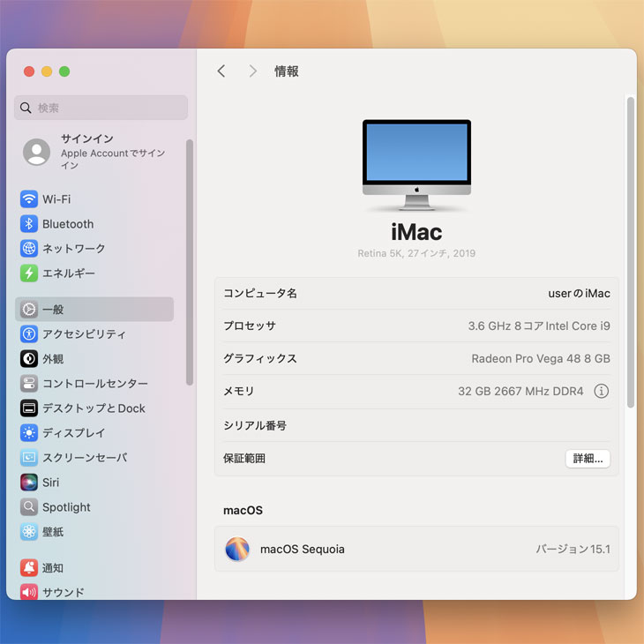Click the コンピュータ名 value userのiMac

click(578, 293)
